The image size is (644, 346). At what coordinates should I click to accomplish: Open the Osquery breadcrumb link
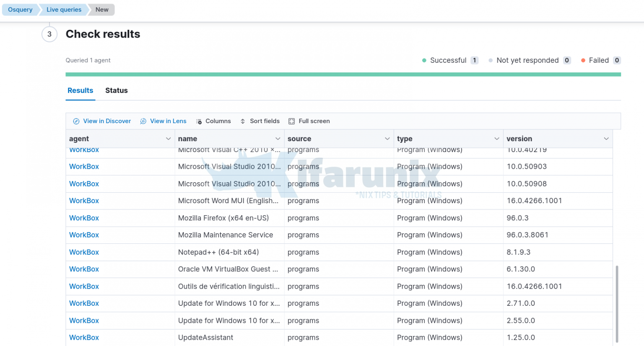coord(20,9)
